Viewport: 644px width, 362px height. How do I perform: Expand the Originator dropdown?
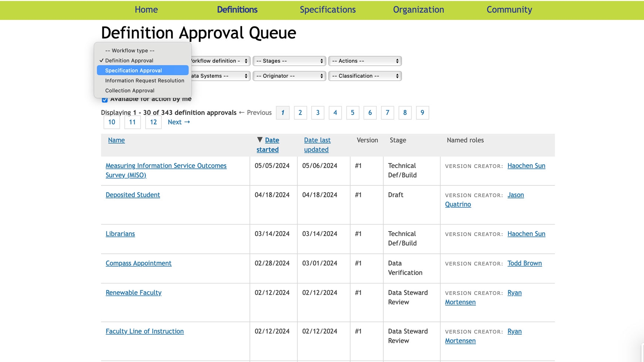(289, 76)
